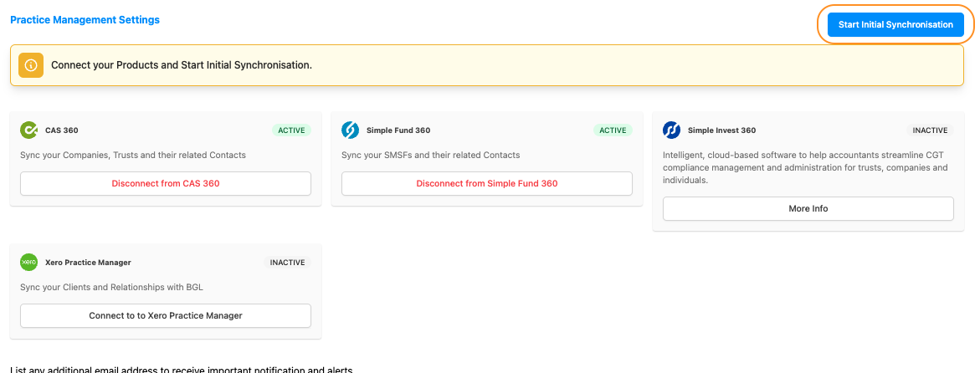Click the INACTIVE badge on the Xero Practice Manager card

(x=288, y=263)
